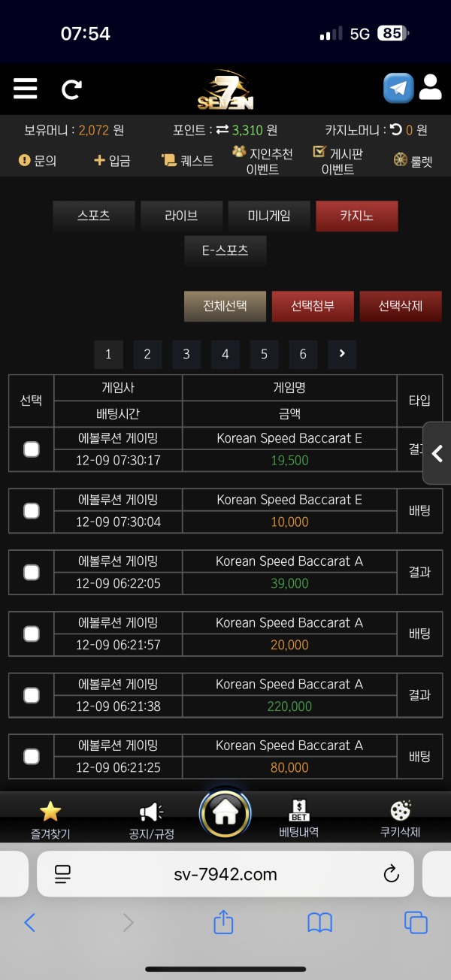Tap the sv-7942.com address bar
The height and width of the screenshot is (980, 451).
[225, 874]
